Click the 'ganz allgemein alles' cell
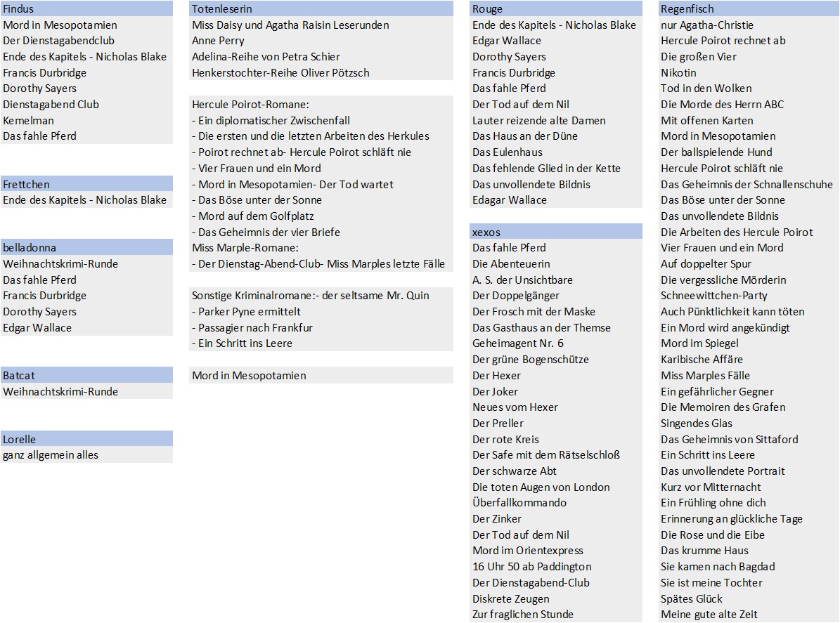The width and height of the screenshot is (840, 623). point(51,455)
